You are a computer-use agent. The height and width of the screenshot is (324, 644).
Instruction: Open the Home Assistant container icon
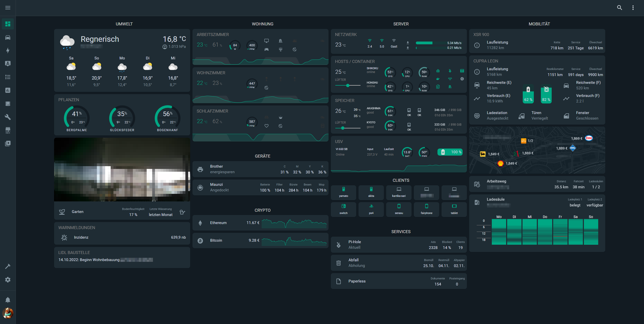click(x=438, y=71)
